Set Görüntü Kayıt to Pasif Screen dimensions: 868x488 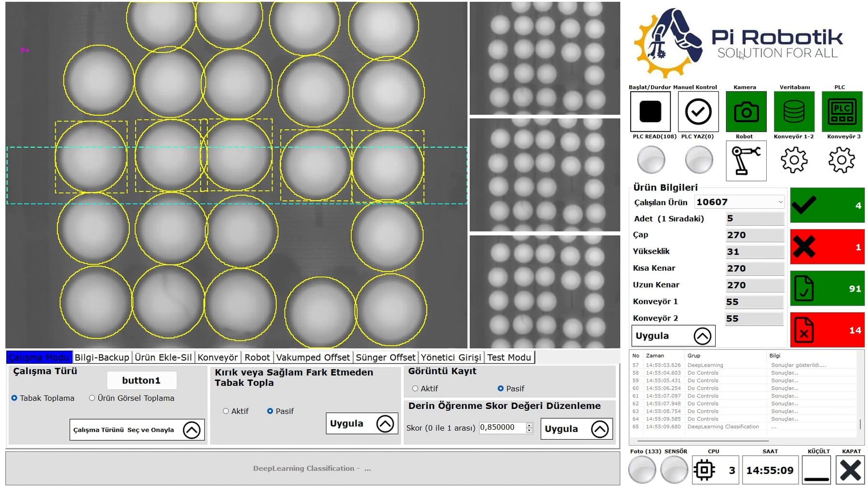501,388
